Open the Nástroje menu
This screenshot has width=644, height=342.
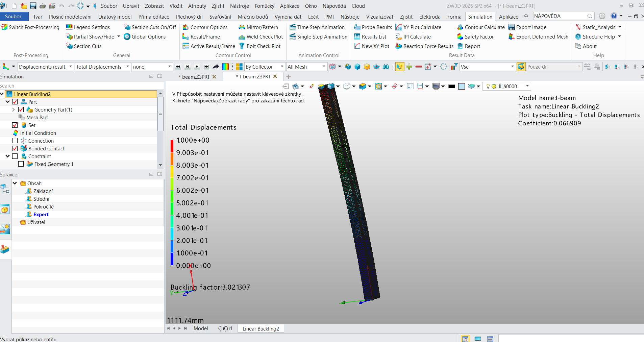coord(239,6)
